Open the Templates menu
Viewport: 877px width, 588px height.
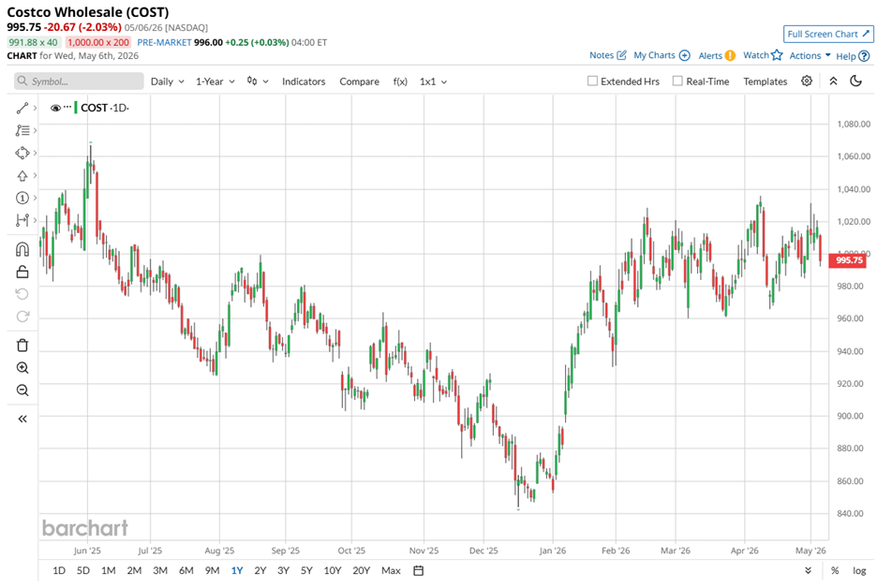point(766,81)
